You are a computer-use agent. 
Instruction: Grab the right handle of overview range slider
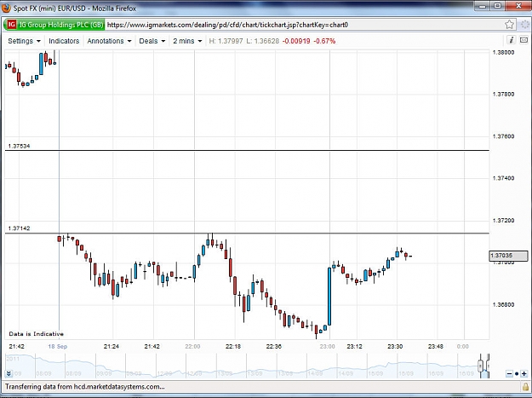[488, 366]
